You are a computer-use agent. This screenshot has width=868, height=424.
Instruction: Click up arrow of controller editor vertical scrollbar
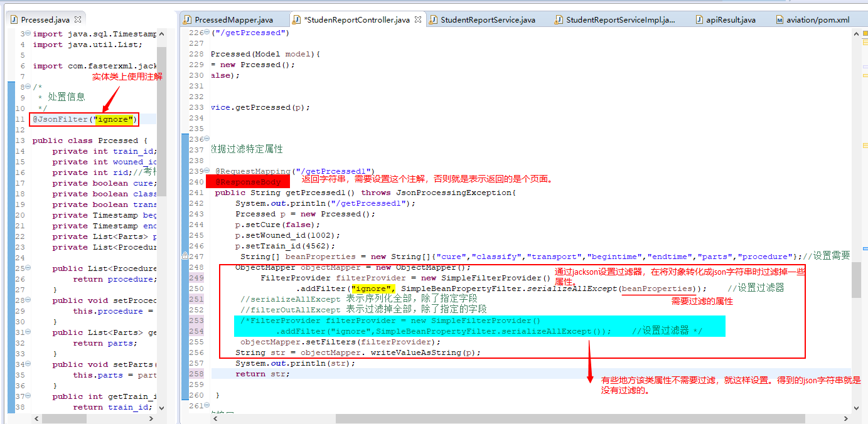pos(857,34)
